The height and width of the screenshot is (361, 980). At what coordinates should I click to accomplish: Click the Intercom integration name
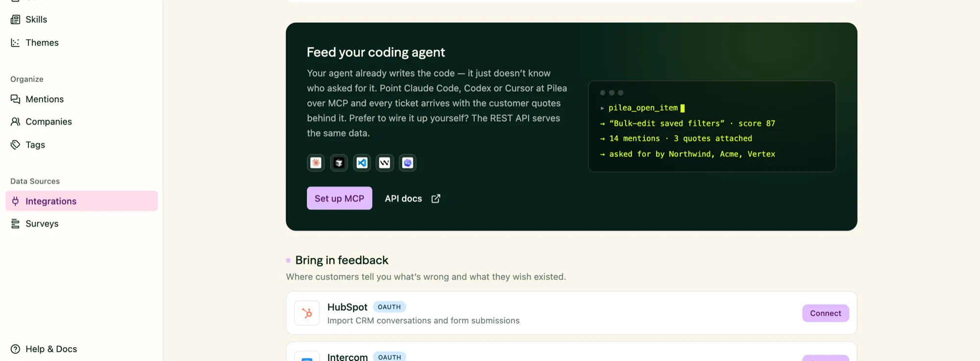coord(347,357)
